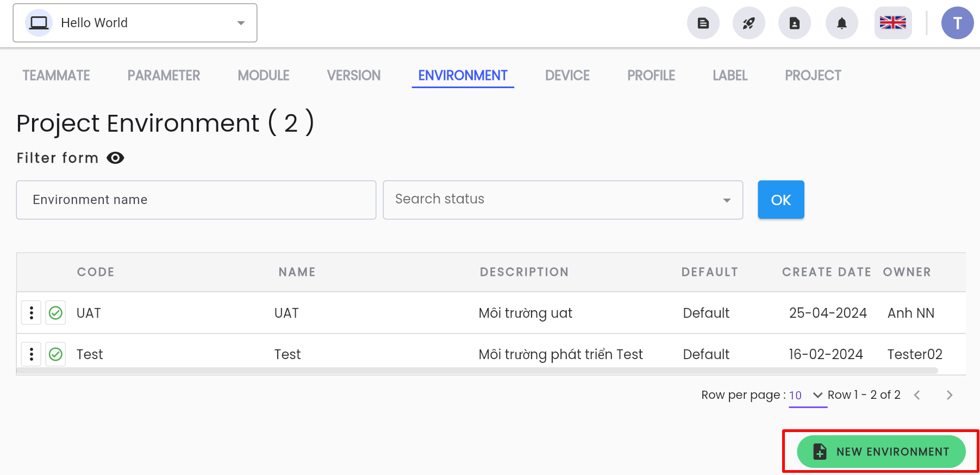Screen dimensions: 980x475
Task: Click the horizontal table scrollbar
Action: pos(477,371)
